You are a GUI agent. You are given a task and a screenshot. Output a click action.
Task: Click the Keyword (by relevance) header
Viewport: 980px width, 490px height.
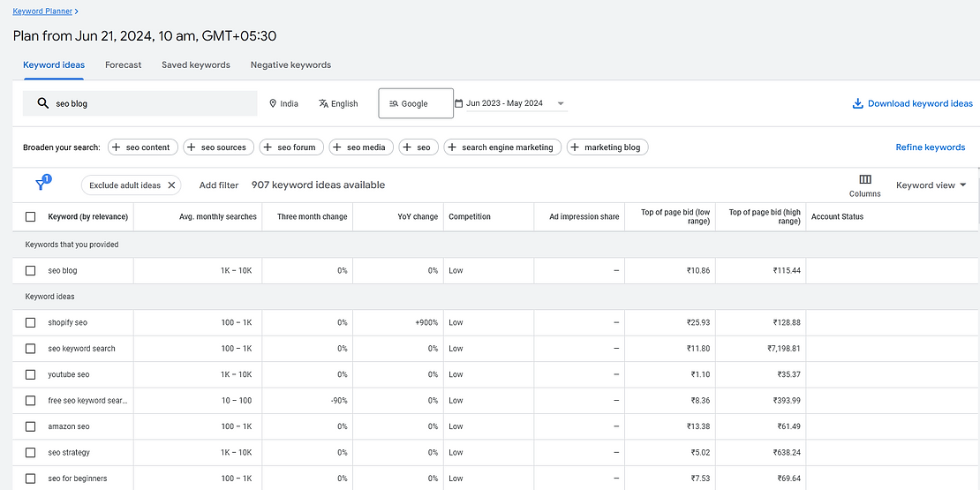coord(88,217)
